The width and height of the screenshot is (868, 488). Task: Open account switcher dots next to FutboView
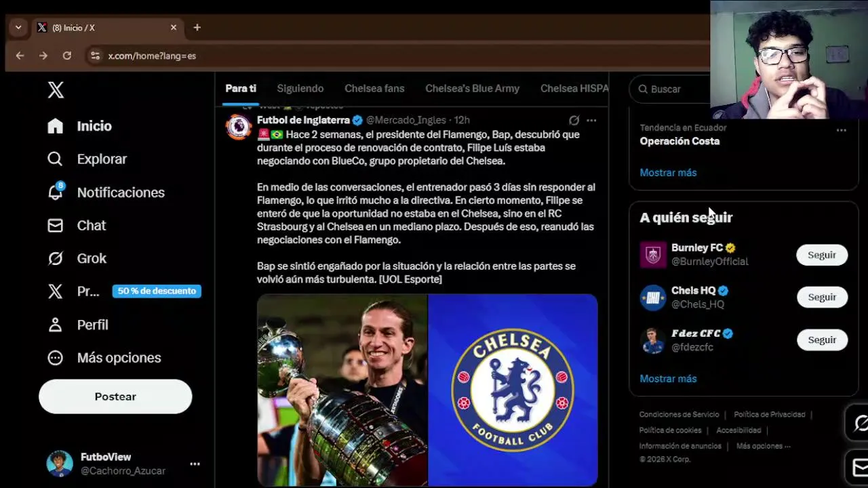click(195, 464)
